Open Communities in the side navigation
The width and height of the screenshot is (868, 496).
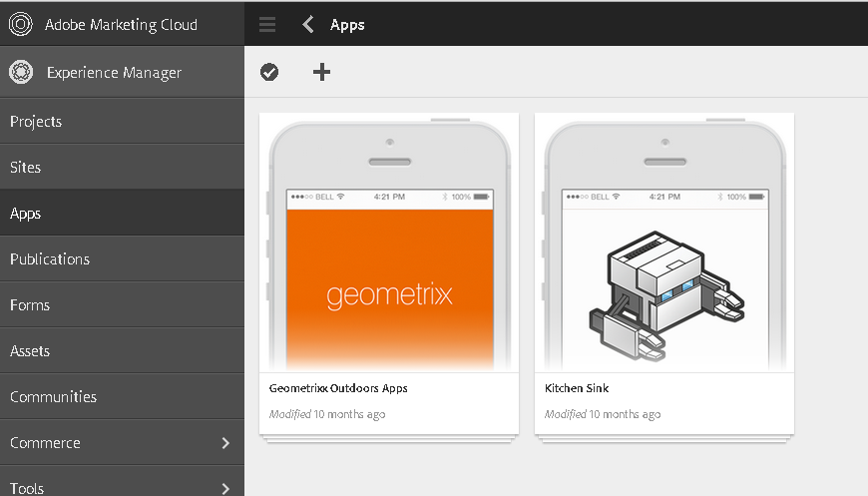[122, 397]
